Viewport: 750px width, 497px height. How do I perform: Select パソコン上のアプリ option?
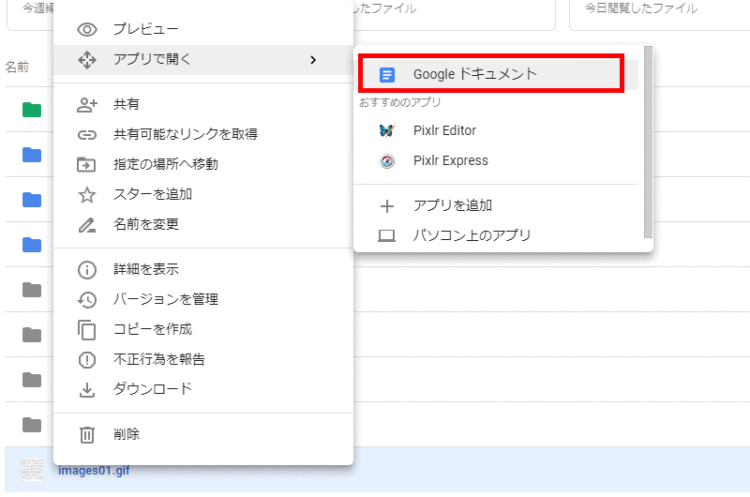pos(471,235)
